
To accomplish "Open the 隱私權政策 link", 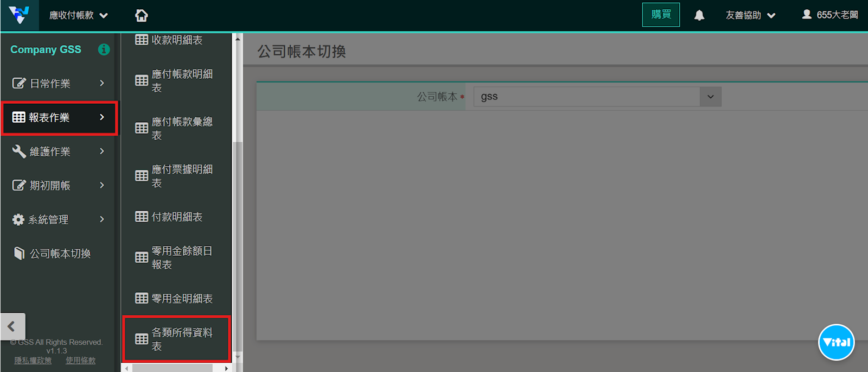I will coord(33,361).
